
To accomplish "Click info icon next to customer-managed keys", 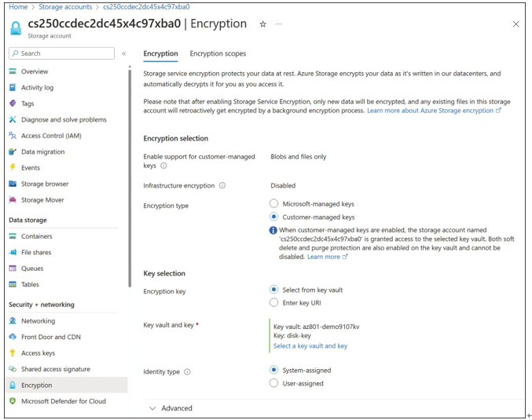I will pyautogui.click(x=163, y=166).
